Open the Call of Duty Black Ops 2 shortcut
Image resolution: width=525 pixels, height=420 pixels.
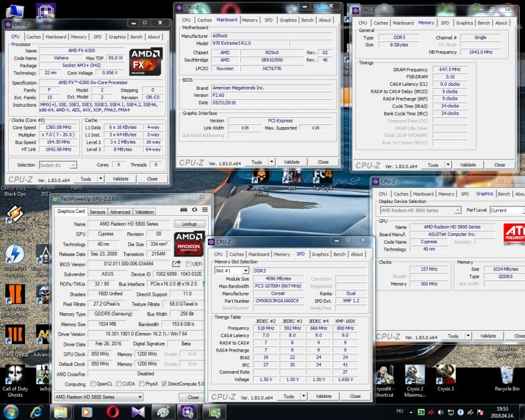coord(15,300)
